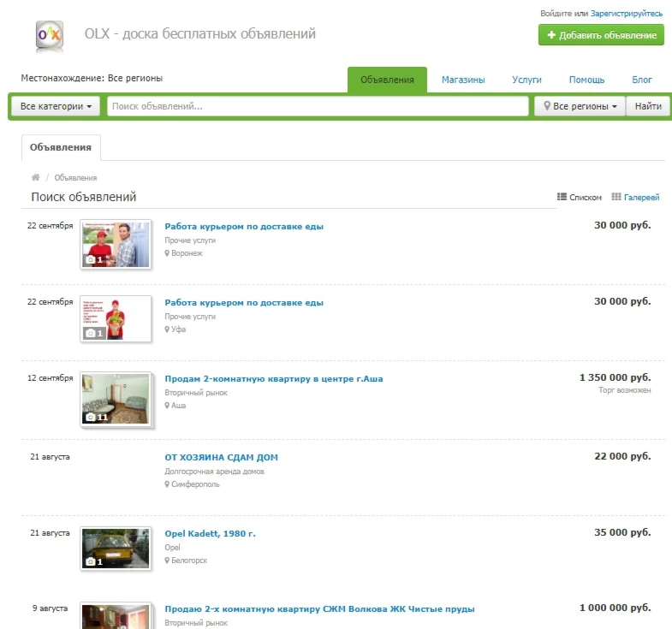Click the Уфа courier listing thumbnail
The height and width of the screenshot is (629, 672).
(x=116, y=319)
